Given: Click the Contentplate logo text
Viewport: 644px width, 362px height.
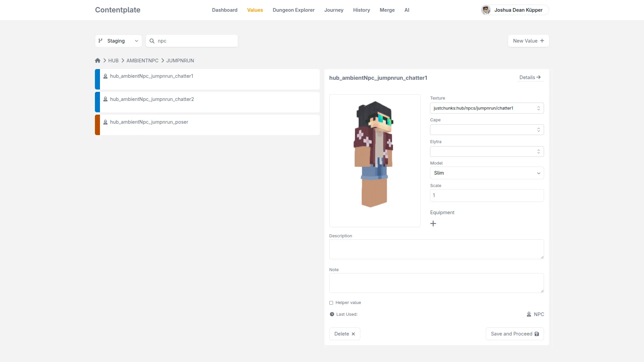Looking at the screenshot, I should pos(118,10).
